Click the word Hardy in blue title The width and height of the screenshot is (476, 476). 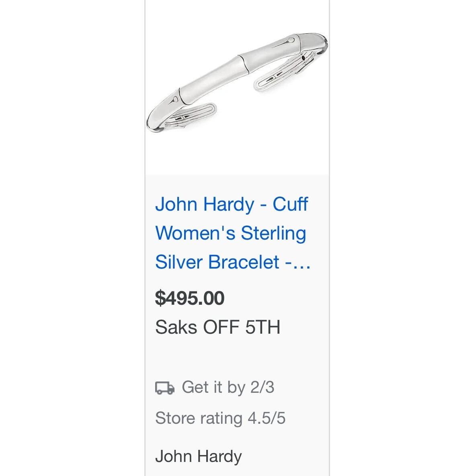click(229, 205)
